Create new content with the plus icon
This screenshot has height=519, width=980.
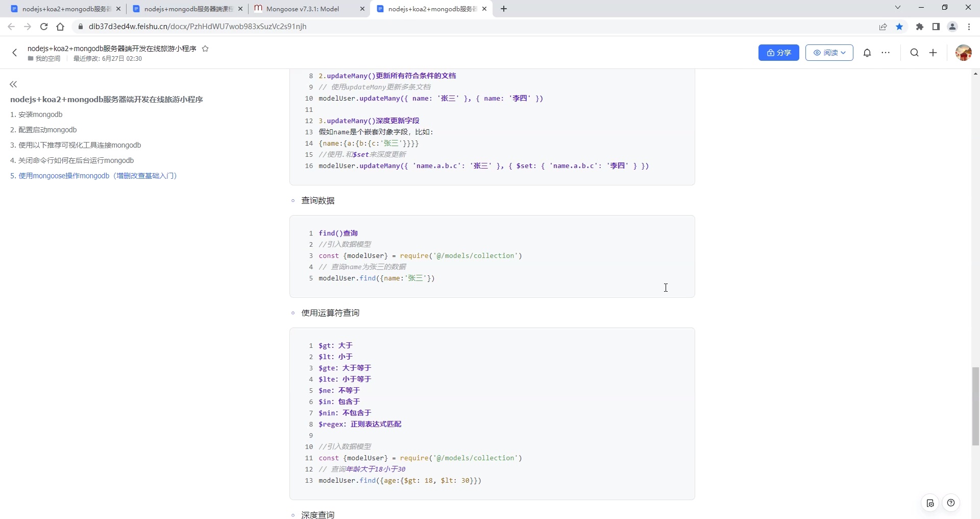pos(933,53)
